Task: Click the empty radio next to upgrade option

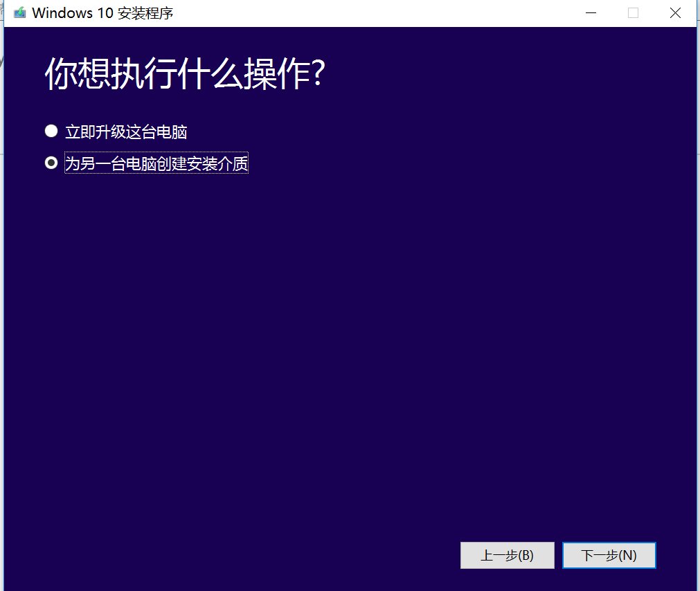Action: pos(51,130)
